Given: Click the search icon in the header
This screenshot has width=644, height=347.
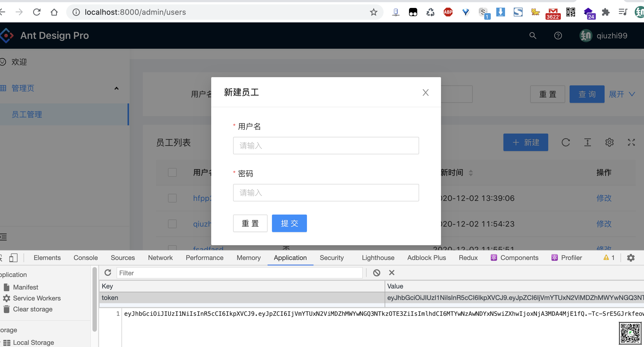Looking at the screenshot, I should click(532, 36).
